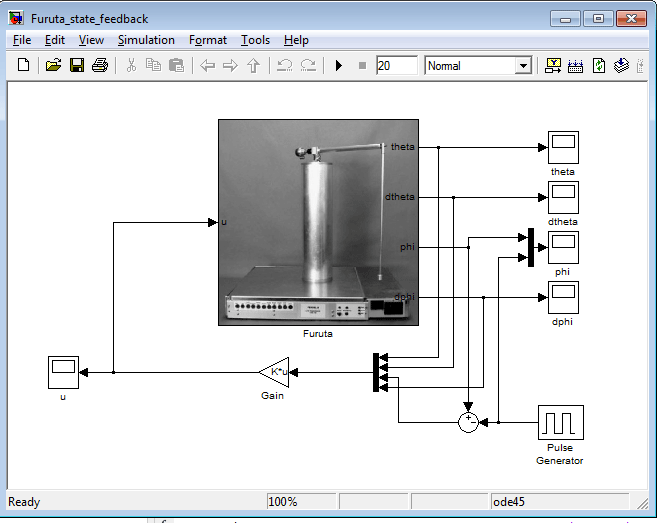Viewport: 657px width, 523px height.
Task: Click the theta scope block
Action: pyautogui.click(x=563, y=147)
